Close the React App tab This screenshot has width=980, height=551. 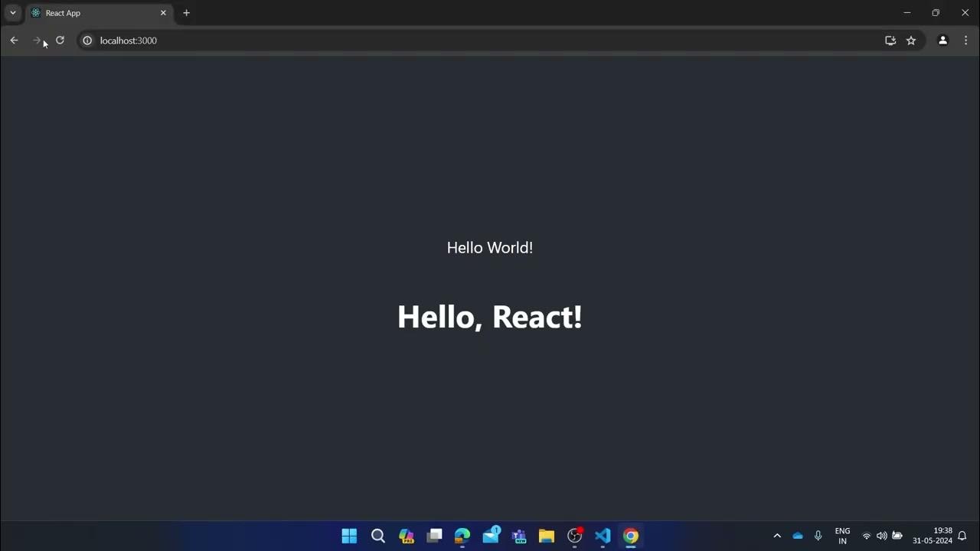pyautogui.click(x=163, y=13)
